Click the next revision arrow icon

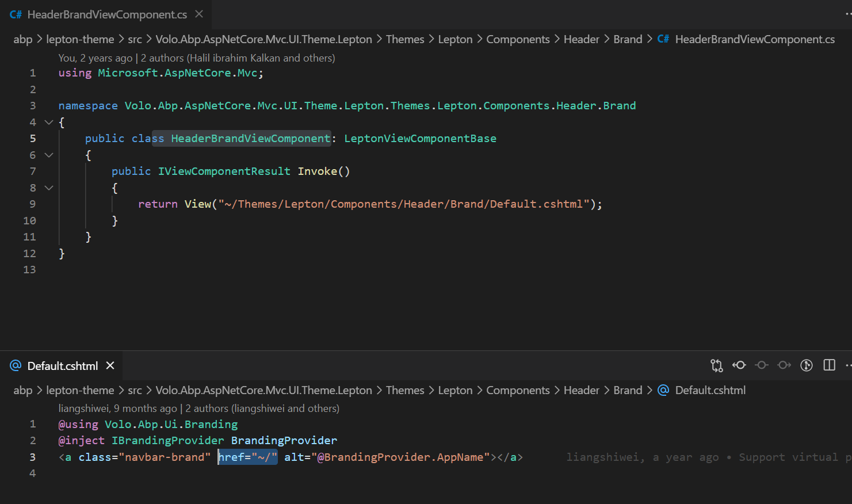784,365
